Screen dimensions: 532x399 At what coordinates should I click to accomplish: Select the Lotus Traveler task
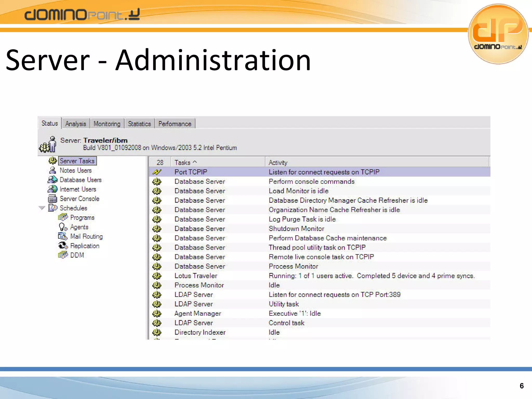[196, 276]
